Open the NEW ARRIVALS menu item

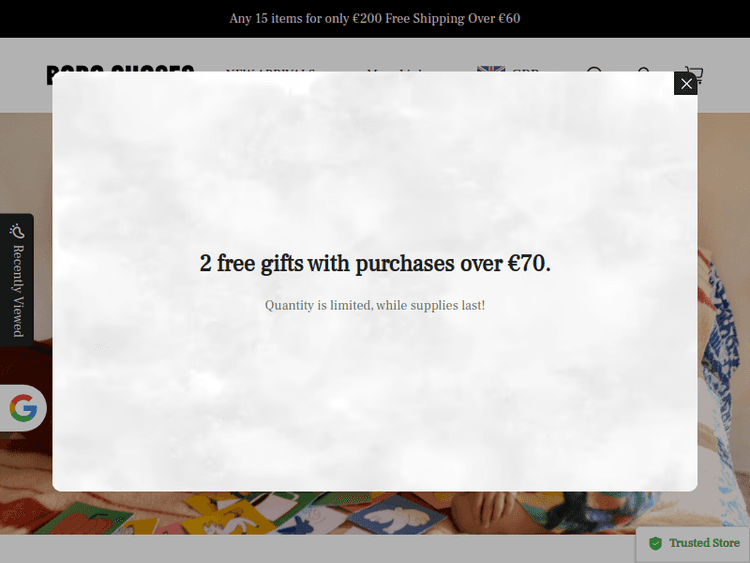tap(270, 70)
